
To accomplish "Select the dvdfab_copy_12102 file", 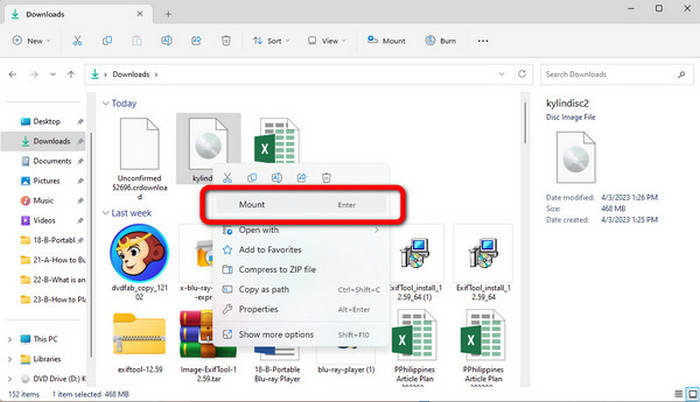I will pyautogui.click(x=139, y=263).
